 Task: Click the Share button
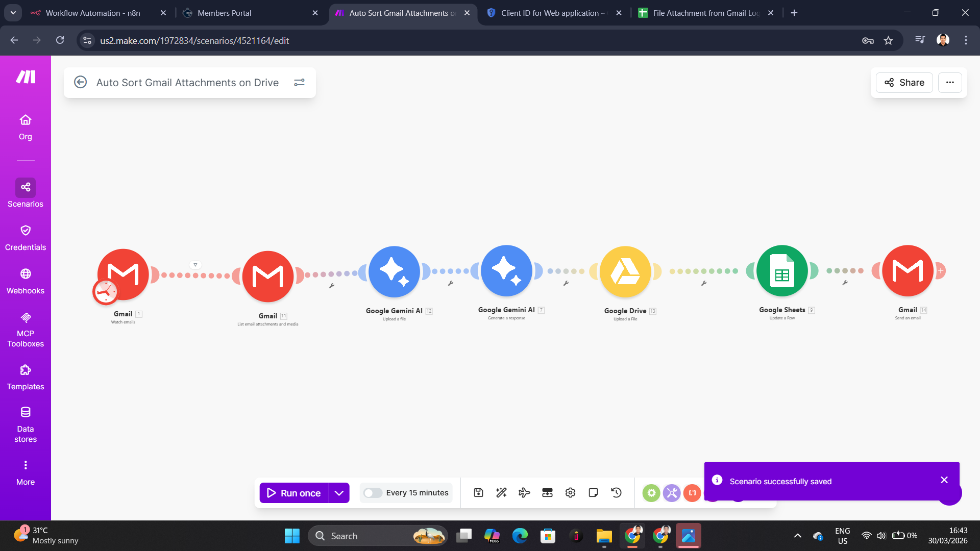point(903,82)
